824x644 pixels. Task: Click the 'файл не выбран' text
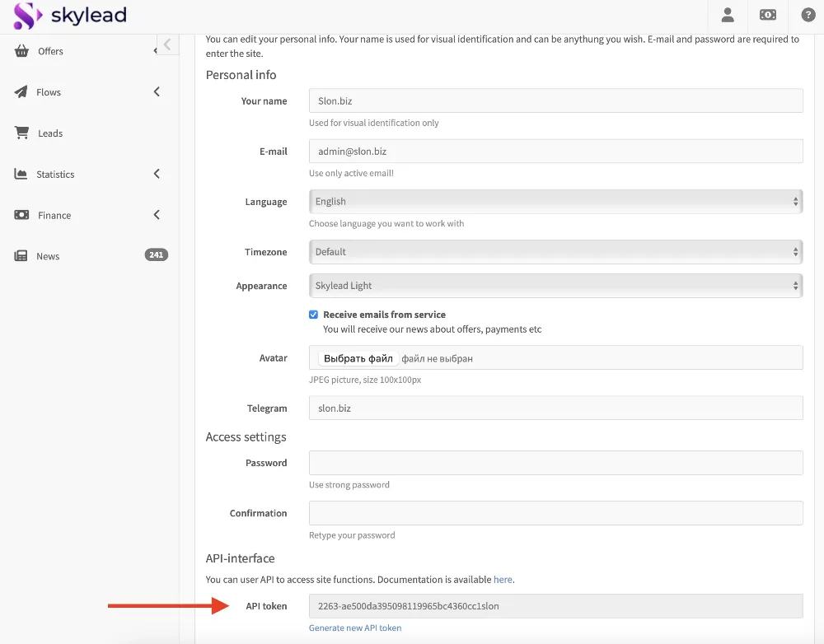point(437,359)
